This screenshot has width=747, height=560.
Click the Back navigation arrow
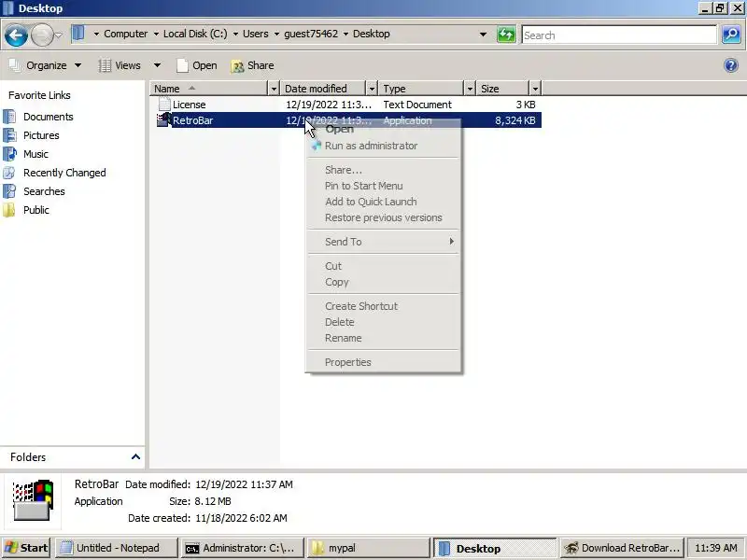click(x=16, y=35)
